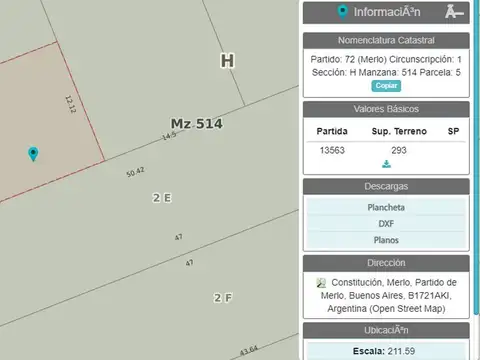Click the right-edge panel scrollbar
480x360 pixels.
pyautogui.click(x=476, y=158)
